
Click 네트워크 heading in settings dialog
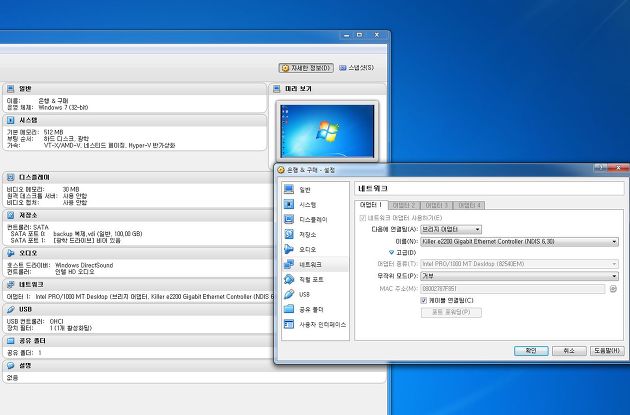pos(372,188)
